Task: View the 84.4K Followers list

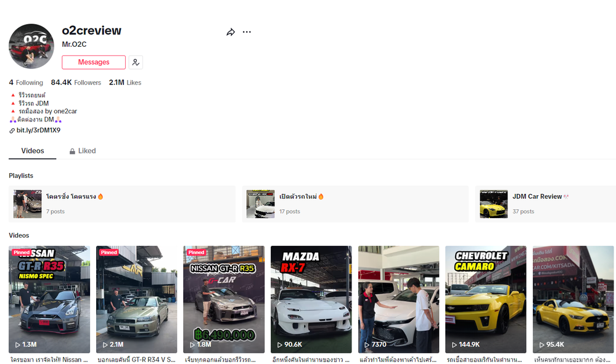Action: [x=76, y=82]
